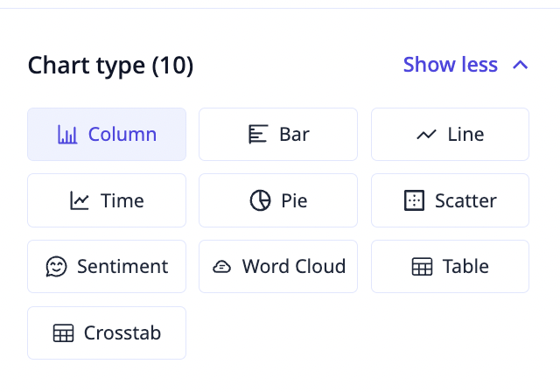Click the Table grid icon
This screenshot has width=560, height=392.
(x=422, y=267)
